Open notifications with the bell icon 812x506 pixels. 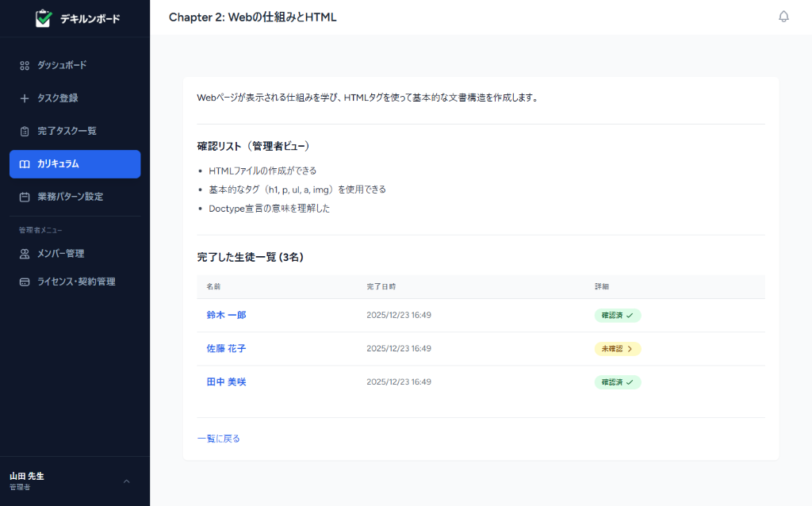click(x=783, y=16)
